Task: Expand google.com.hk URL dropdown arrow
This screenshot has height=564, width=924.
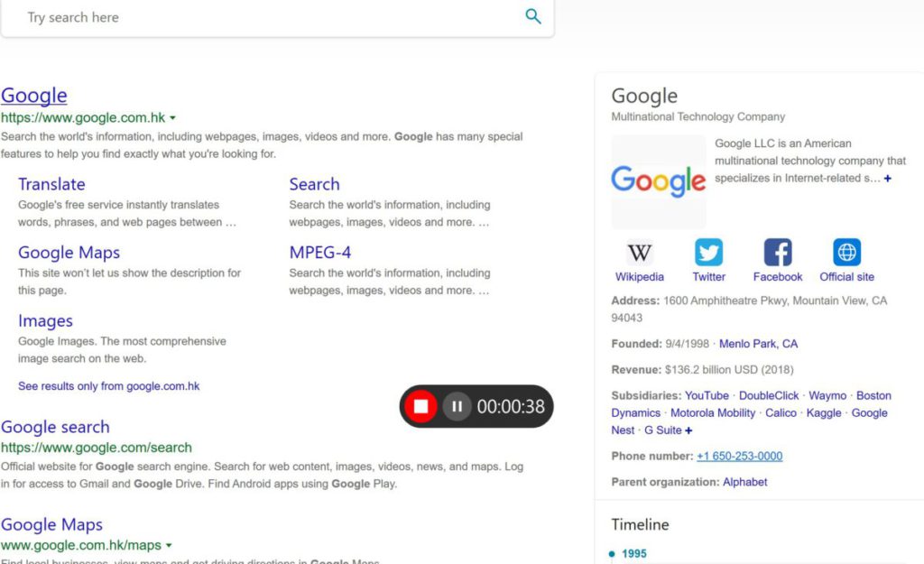Action: 172,118
